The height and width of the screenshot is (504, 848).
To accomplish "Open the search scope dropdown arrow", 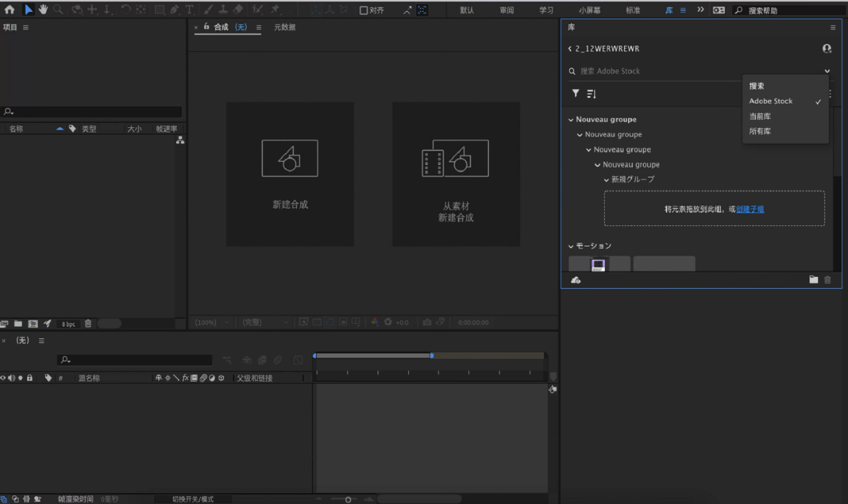I will pyautogui.click(x=827, y=71).
